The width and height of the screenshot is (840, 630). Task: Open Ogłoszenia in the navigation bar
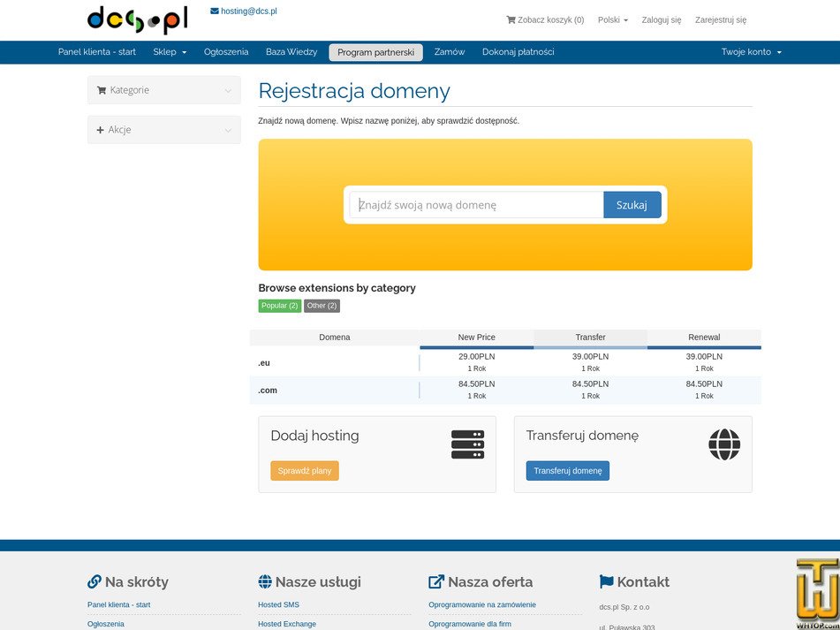(226, 52)
